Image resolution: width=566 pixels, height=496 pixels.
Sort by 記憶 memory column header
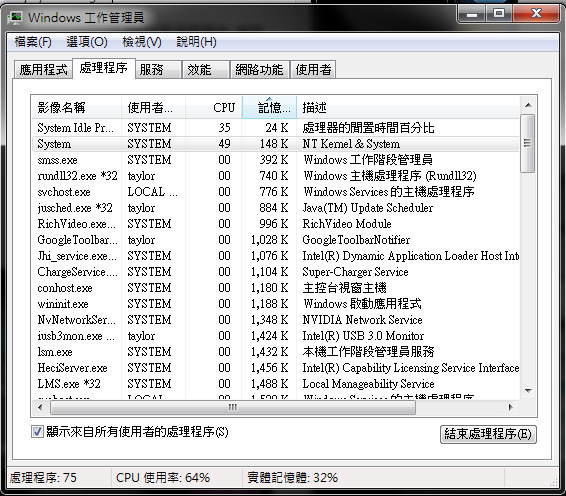click(269, 107)
